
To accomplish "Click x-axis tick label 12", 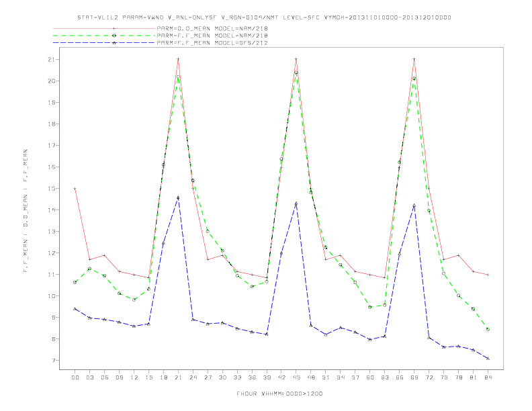I will click(x=134, y=377).
